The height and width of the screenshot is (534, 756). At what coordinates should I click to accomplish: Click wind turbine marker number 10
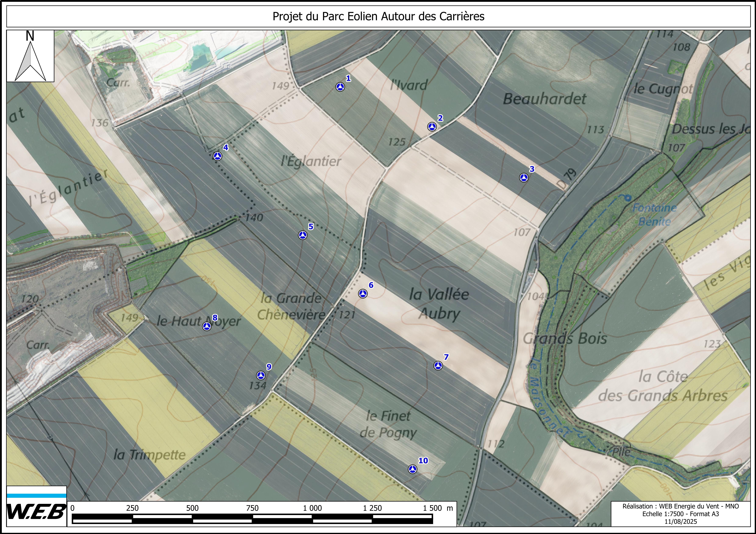pyautogui.click(x=413, y=469)
